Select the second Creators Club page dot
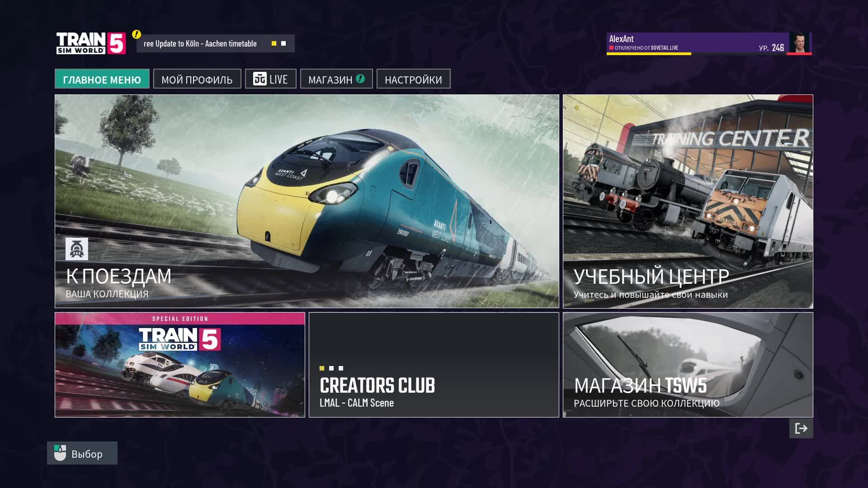This screenshot has height=488, width=868. [331, 368]
